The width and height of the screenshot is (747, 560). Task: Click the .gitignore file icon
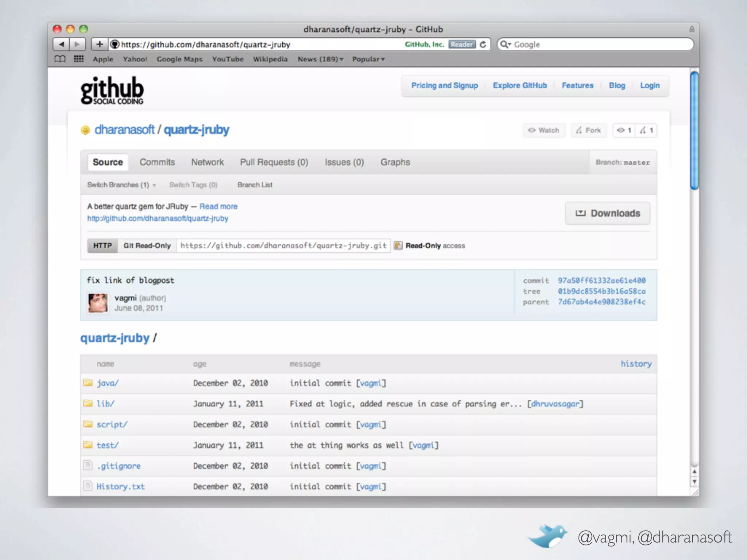pos(88,465)
